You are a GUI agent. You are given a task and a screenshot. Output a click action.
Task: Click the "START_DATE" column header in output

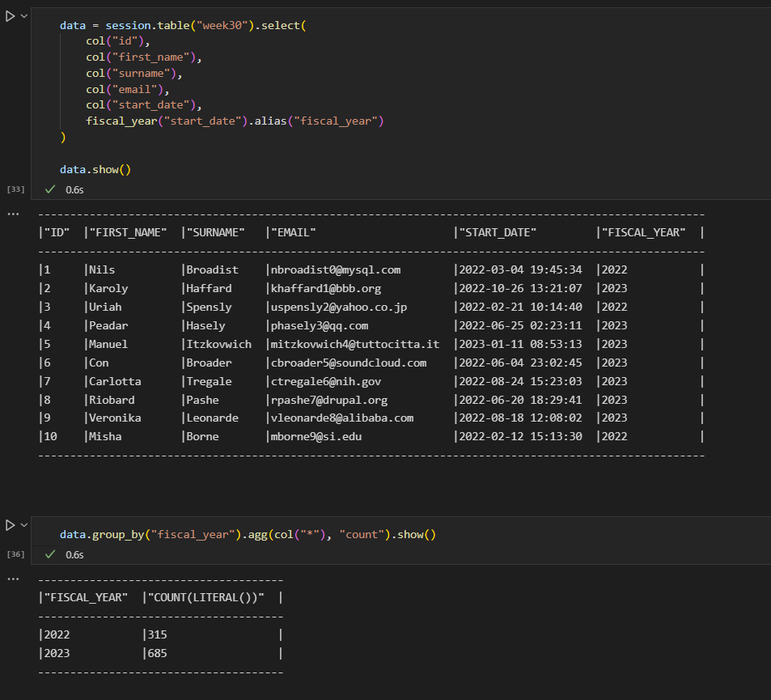pyautogui.click(x=498, y=232)
